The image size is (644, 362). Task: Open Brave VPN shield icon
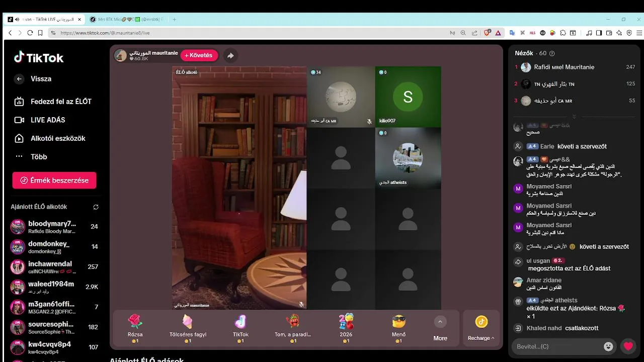click(629, 33)
